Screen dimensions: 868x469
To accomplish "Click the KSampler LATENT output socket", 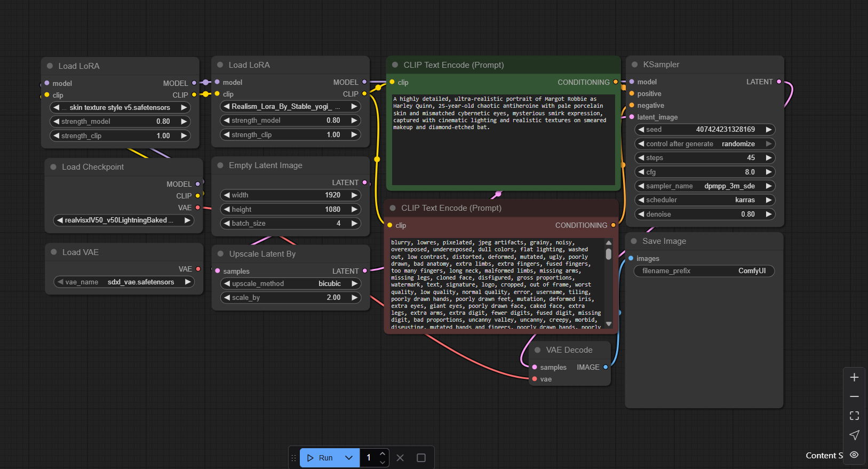I will (779, 82).
